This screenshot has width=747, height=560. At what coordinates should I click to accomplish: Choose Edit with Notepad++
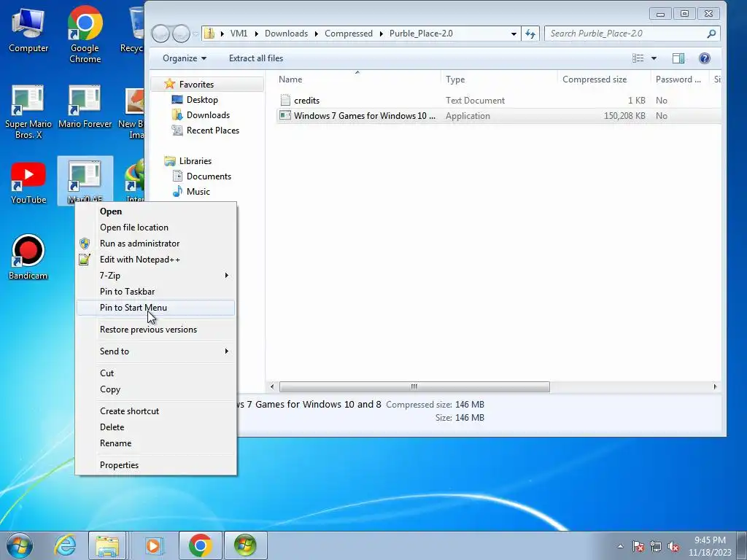(156, 260)
